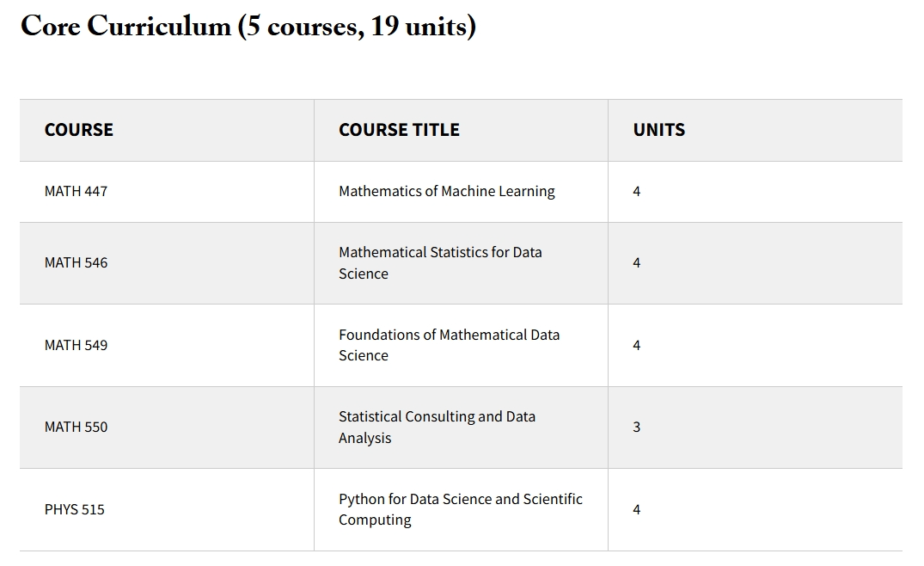Click the units value in MATH 546 row
Screen dimensions: 924x566
coord(637,262)
